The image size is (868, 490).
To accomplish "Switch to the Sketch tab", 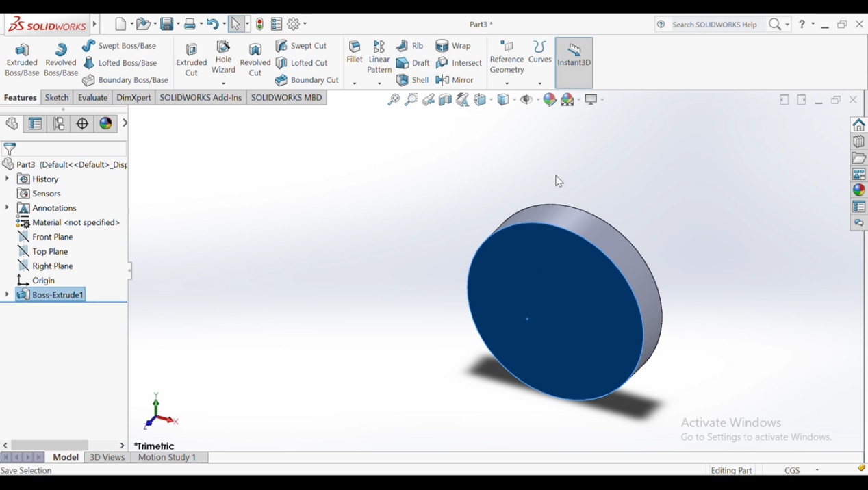I will pyautogui.click(x=57, y=98).
